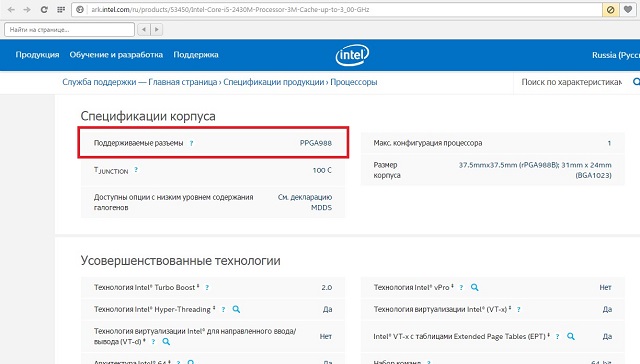Click the Поиск по характеристикам field
The image size is (640, 364).
pos(571,82)
